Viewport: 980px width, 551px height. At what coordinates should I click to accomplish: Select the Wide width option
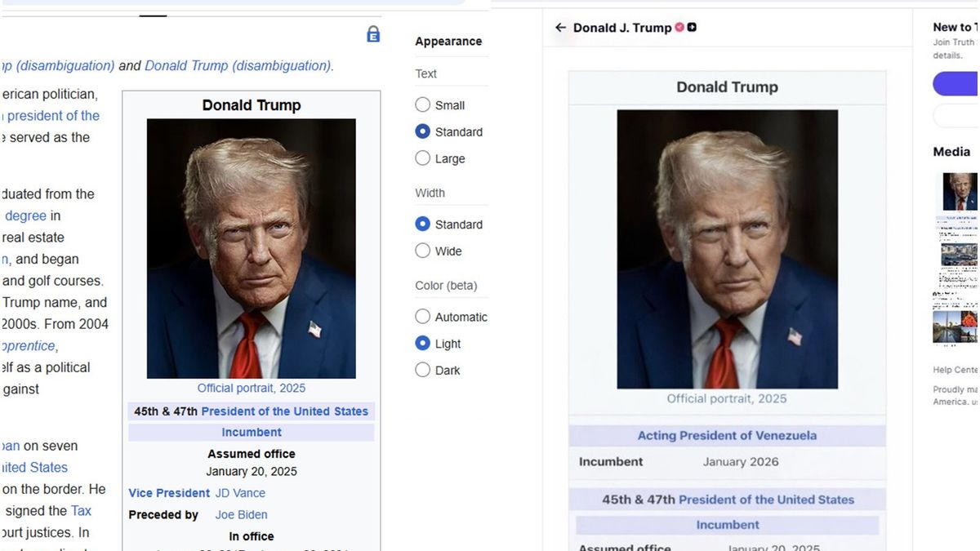coord(422,251)
